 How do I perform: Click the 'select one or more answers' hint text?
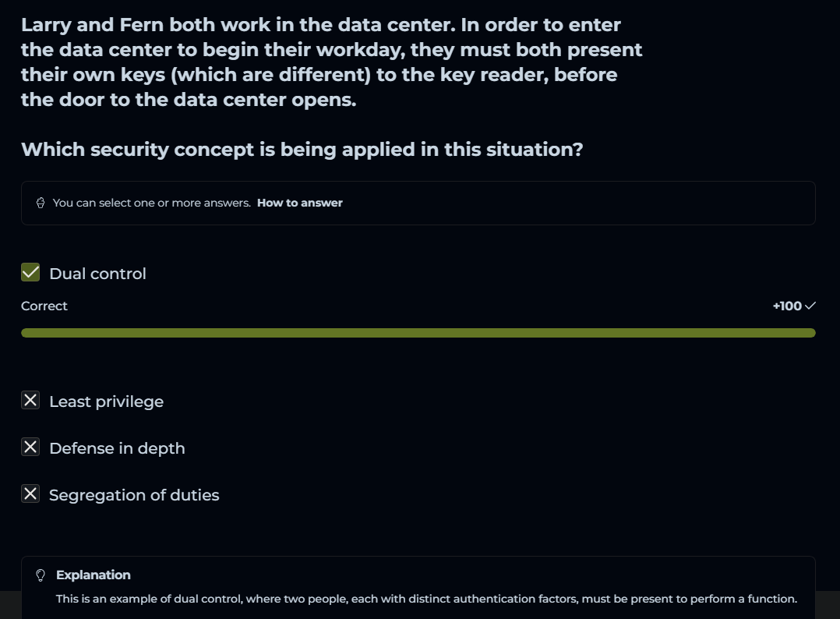pos(151,203)
